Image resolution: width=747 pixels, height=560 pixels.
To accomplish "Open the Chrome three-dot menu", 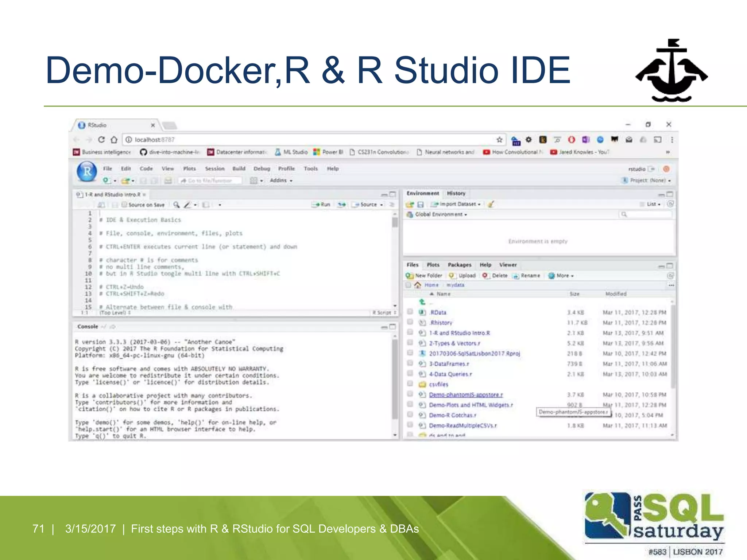I will coord(672,140).
